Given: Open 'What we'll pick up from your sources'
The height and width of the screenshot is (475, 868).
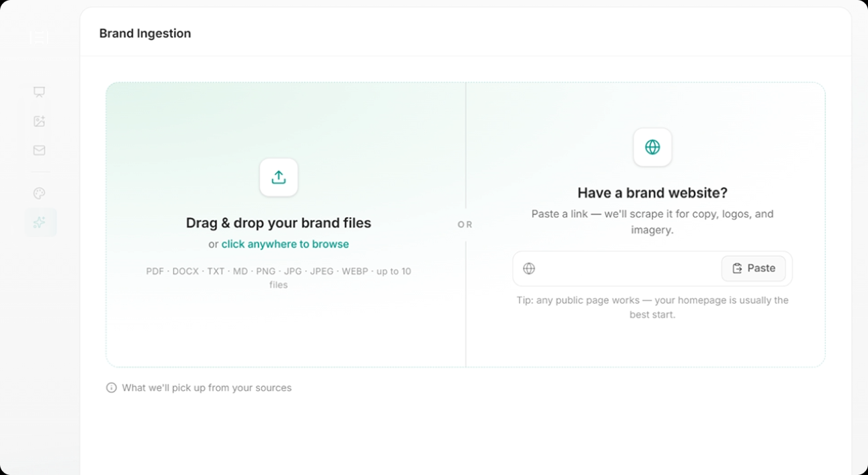Looking at the screenshot, I should (199, 387).
